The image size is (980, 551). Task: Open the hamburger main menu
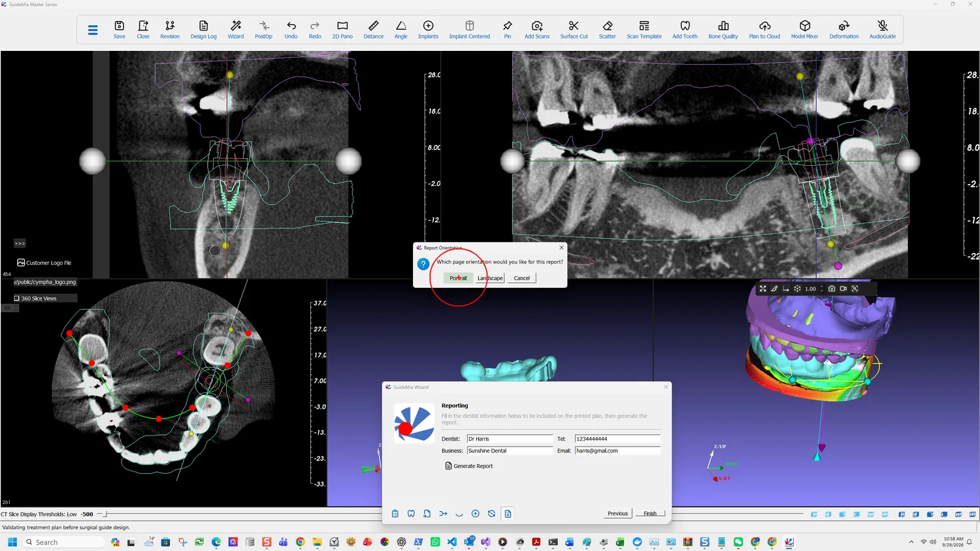(93, 30)
